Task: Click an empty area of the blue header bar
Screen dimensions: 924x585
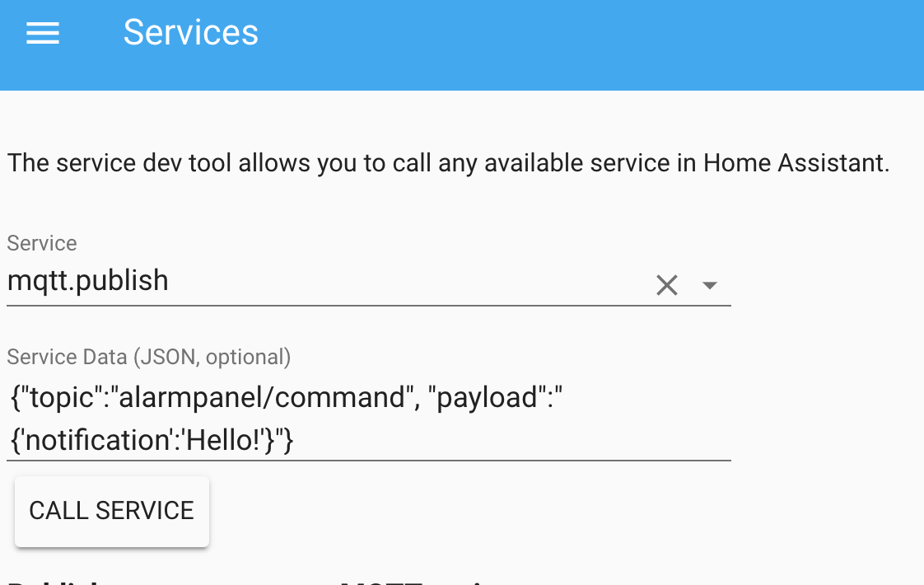Action: pos(576,41)
